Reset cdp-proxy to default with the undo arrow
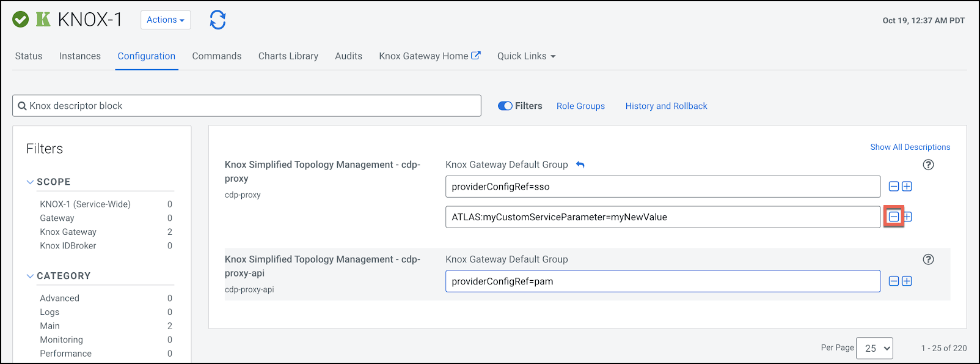 580,165
